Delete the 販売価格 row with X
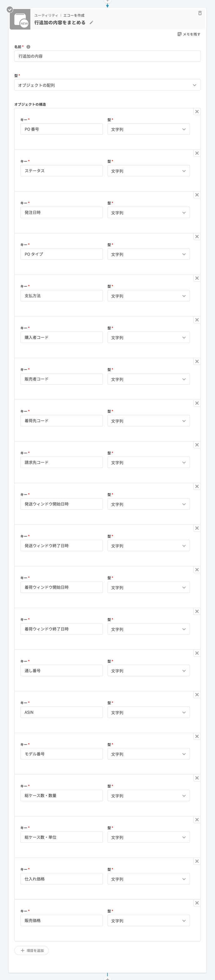Image resolution: width=215 pixels, height=980 pixels. click(x=197, y=903)
